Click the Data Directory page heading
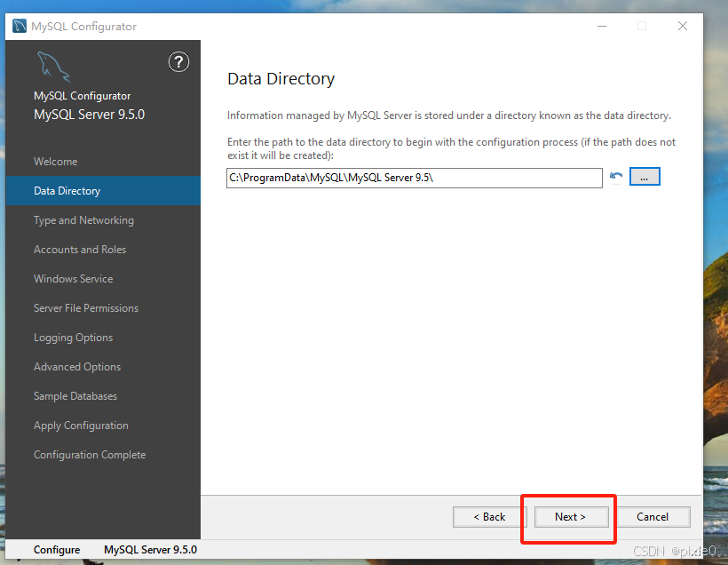 click(281, 79)
